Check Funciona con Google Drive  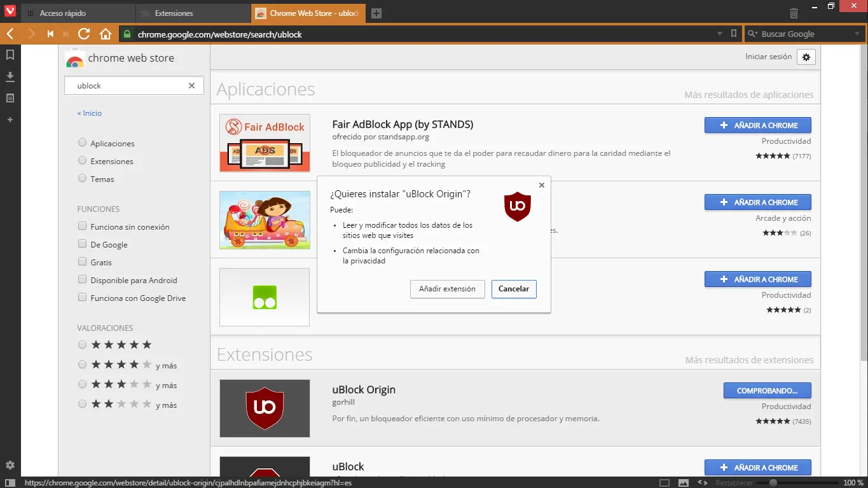pos(82,297)
